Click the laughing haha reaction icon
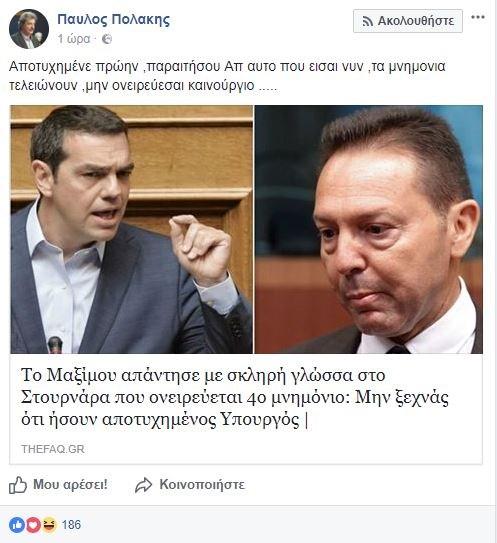The width and height of the screenshot is (497, 543). coord(50,525)
